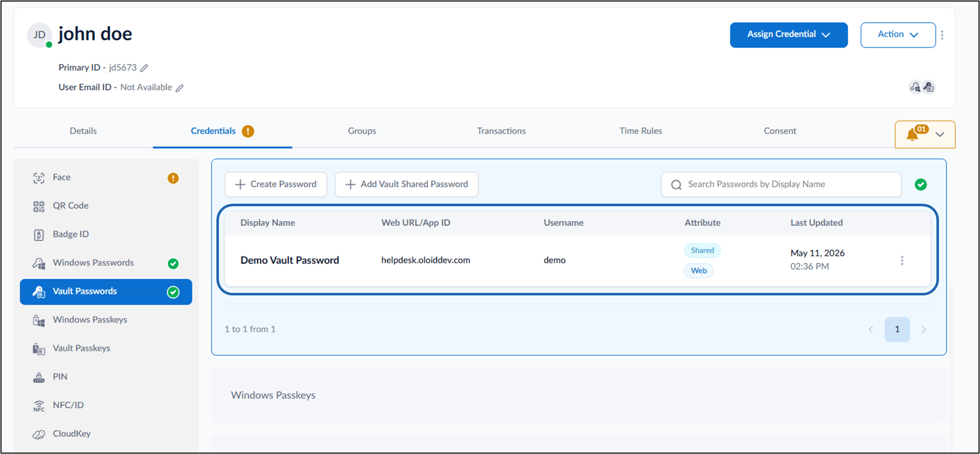Select Windows Passwords in the sidebar

[106, 262]
